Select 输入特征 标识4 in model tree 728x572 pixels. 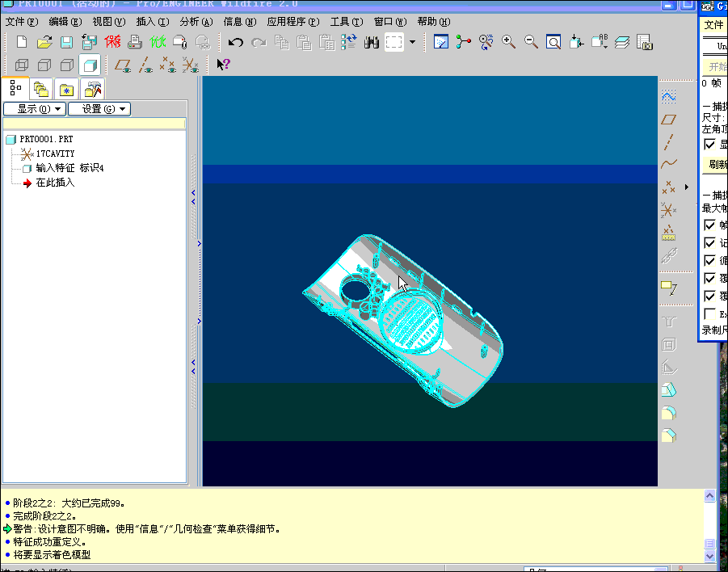click(x=69, y=168)
